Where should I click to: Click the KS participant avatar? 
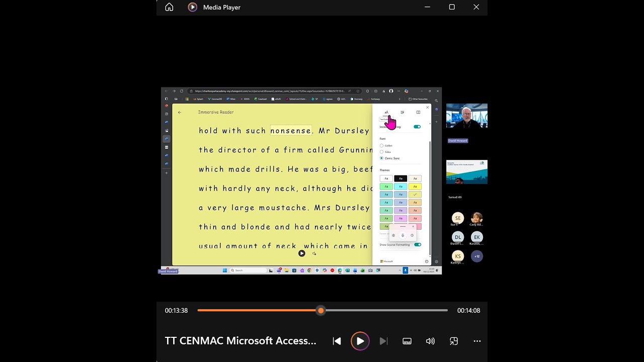457,256
